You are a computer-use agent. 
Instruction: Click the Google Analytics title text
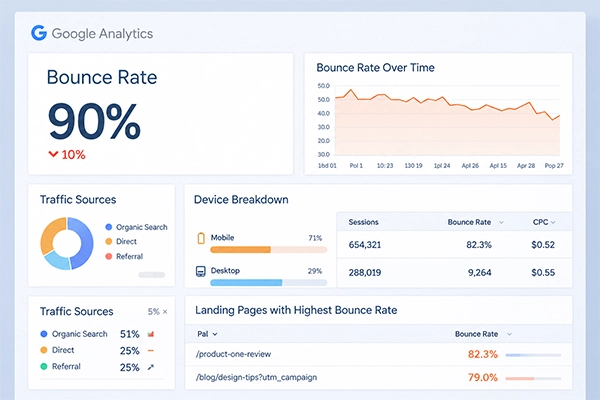pos(102,34)
